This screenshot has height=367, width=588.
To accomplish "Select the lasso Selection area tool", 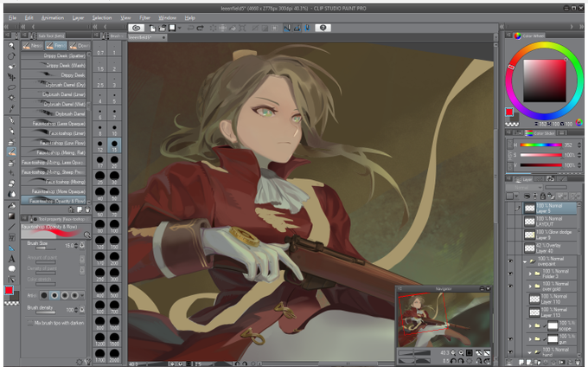I will [x=11, y=87].
